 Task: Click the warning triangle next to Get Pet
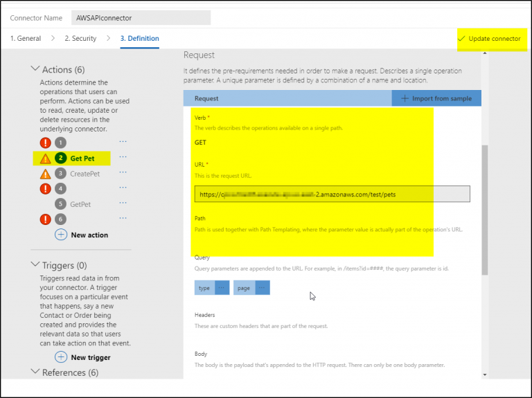(x=45, y=159)
